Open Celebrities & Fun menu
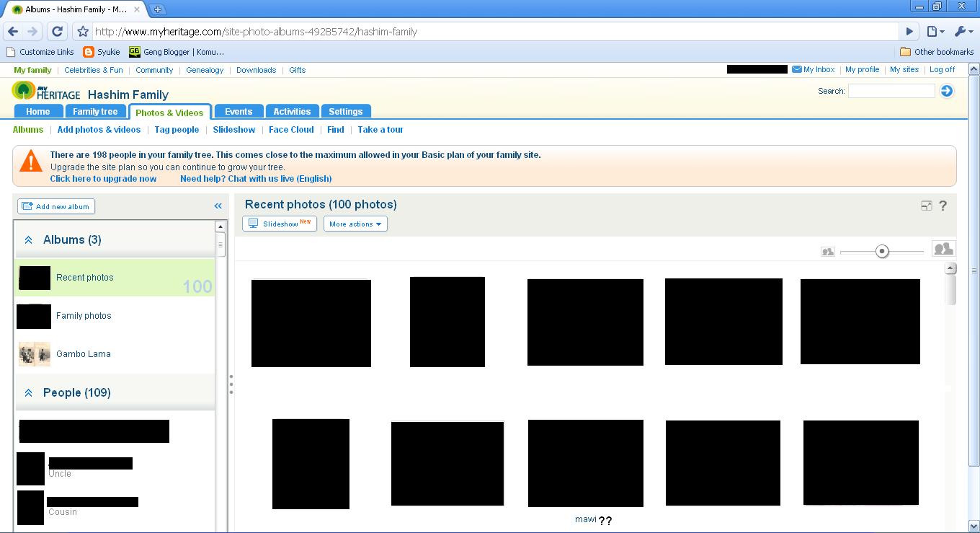The height and width of the screenshot is (533, 980). (94, 71)
